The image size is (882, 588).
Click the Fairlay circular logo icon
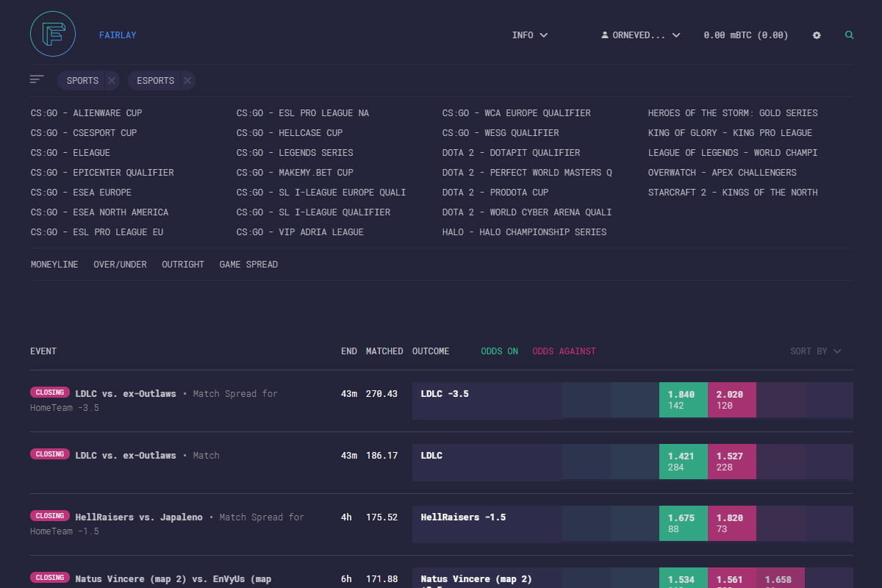(54, 35)
